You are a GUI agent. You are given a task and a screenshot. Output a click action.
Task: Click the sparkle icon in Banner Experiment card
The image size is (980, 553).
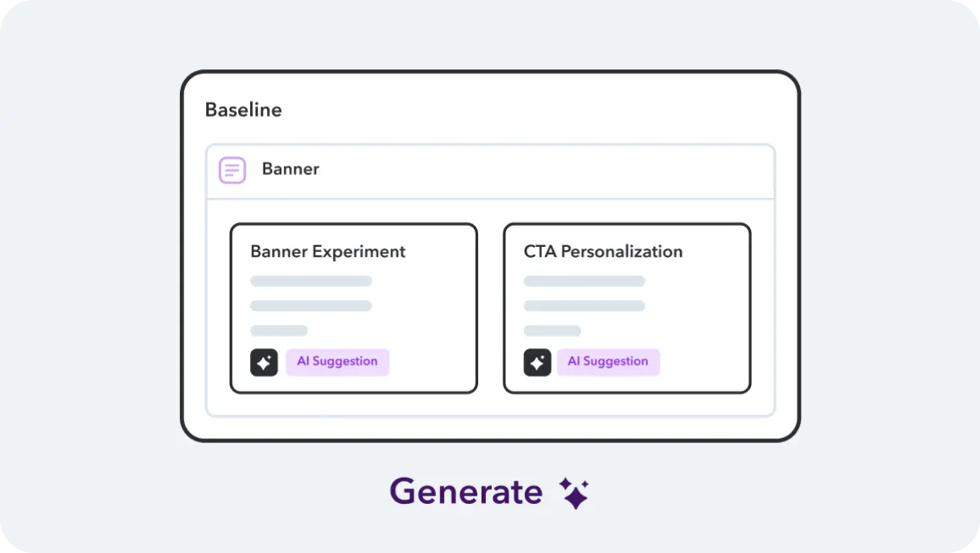pos(264,363)
